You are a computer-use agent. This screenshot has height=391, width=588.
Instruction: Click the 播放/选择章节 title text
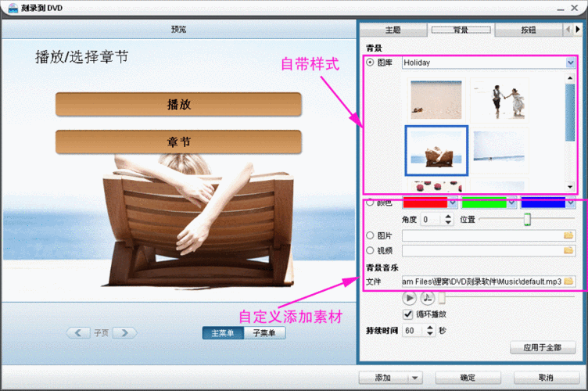point(82,57)
